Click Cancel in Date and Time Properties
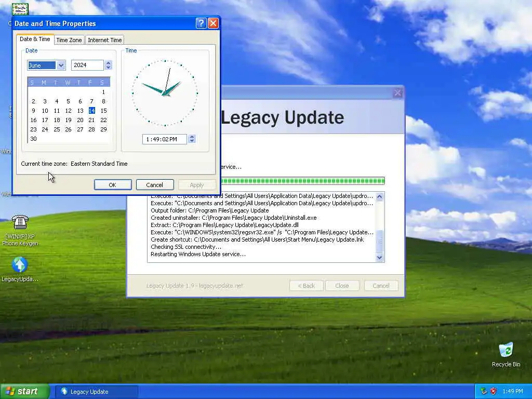Screen dimensions: 532x399 pos(155,185)
